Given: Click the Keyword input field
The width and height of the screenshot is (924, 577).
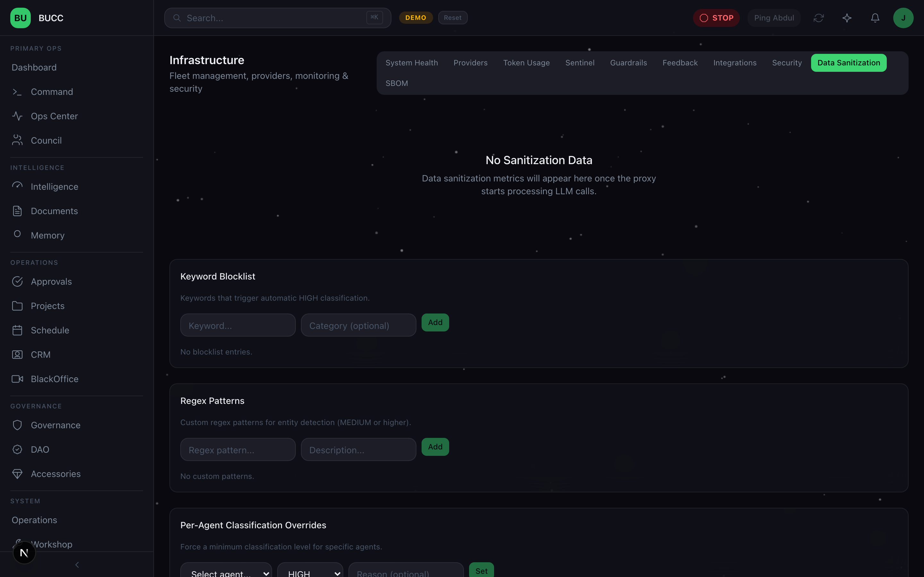Looking at the screenshot, I should (x=237, y=325).
